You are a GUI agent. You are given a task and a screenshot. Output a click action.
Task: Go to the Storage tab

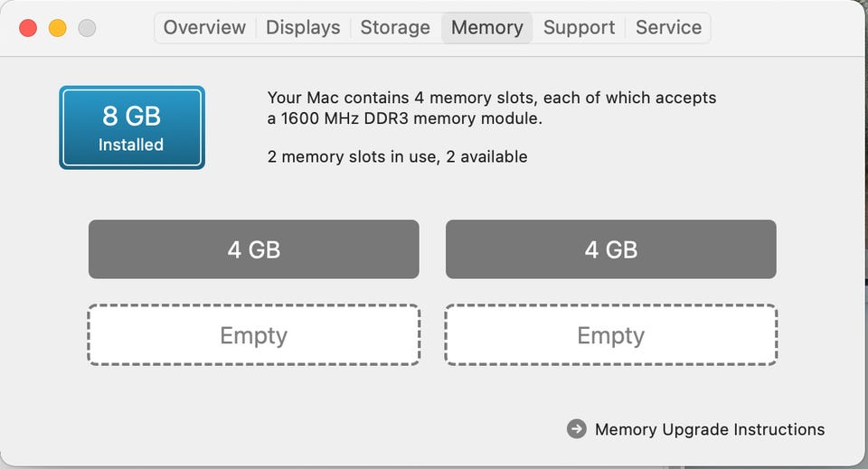395,27
